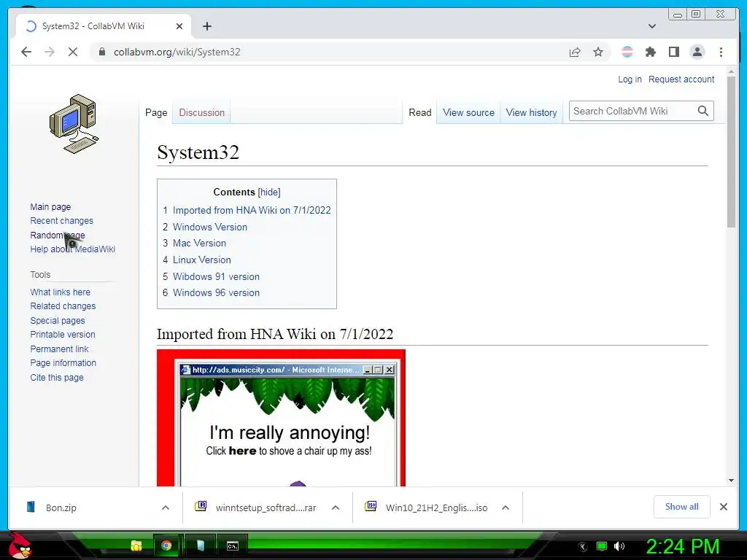Switch to the Discussion tab

click(201, 112)
